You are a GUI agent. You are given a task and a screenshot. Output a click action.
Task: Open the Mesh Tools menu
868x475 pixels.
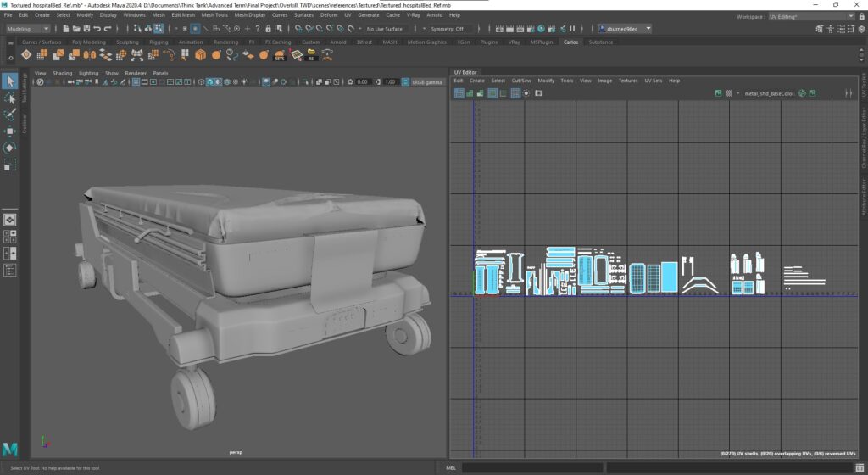(x=214, y=15)
